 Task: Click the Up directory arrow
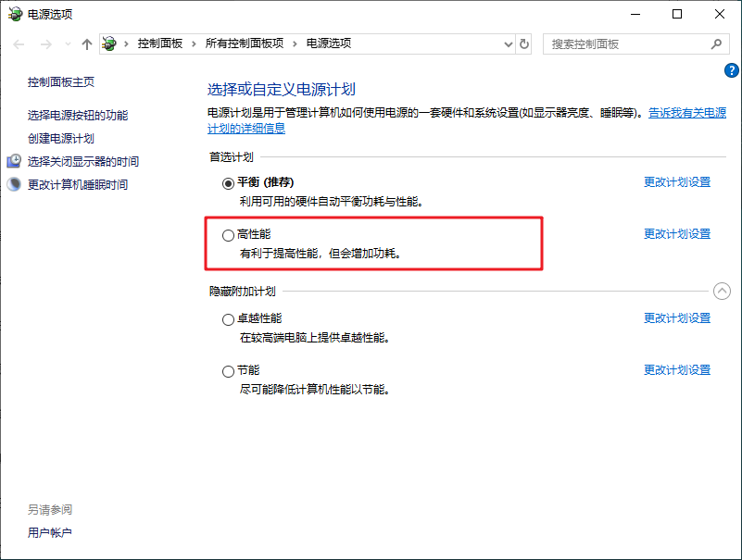[87, 44]
